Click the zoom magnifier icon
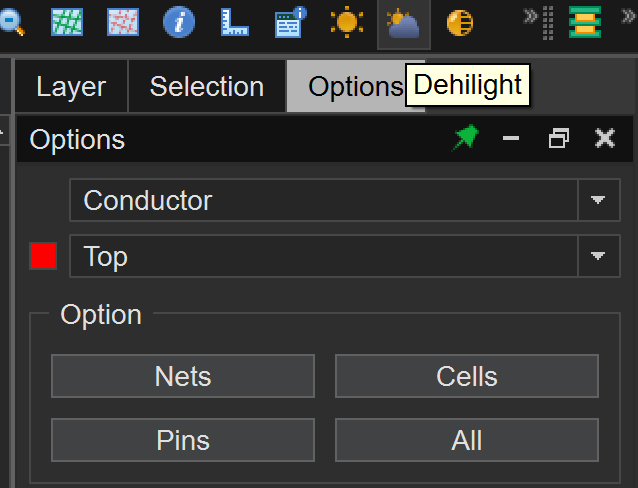Screen dimensions: 638x488 (x=10, y=22)
